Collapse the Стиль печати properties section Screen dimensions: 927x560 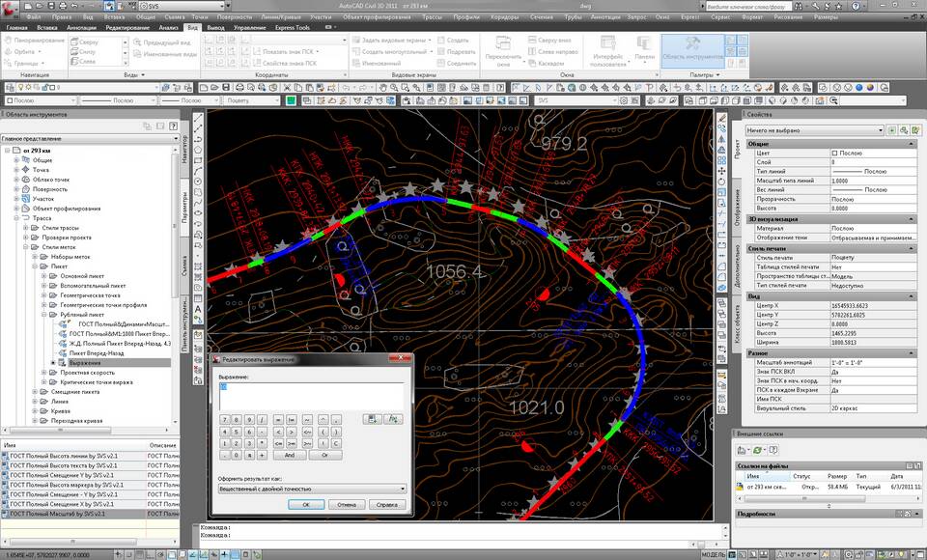pyautogui.click(x=912, y=248)
